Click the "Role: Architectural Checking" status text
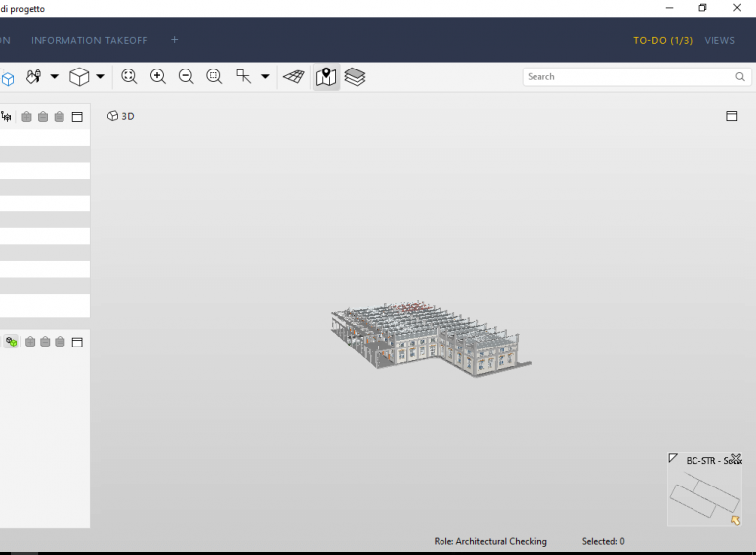This screenshot has width=756, height=555. 490,541
